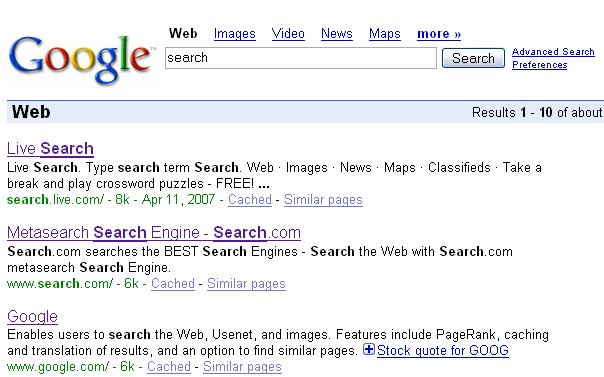604x377 pixels.
Task: Show Similar pages for www.search.com
Action: [x=246, y=283]
